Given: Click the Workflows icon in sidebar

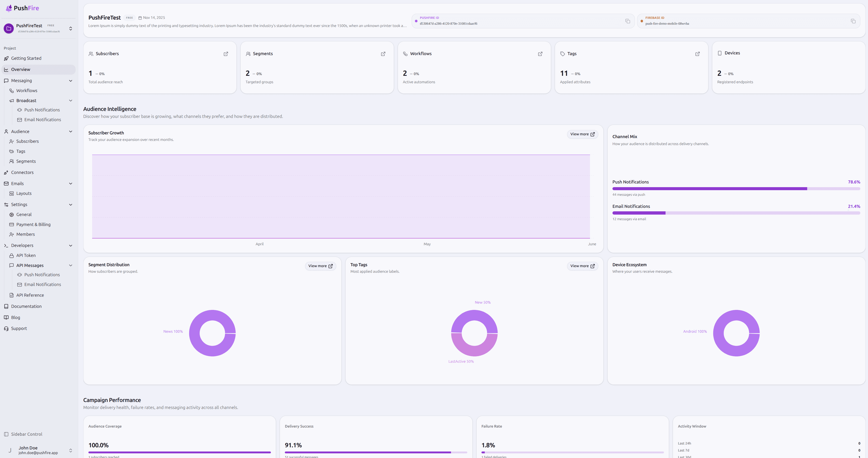Looking at the screenshot, I should (11, 91).
